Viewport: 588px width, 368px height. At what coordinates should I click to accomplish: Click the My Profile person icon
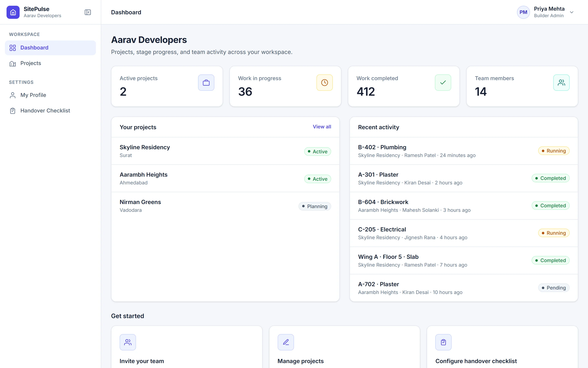click(x=13, y=95)
